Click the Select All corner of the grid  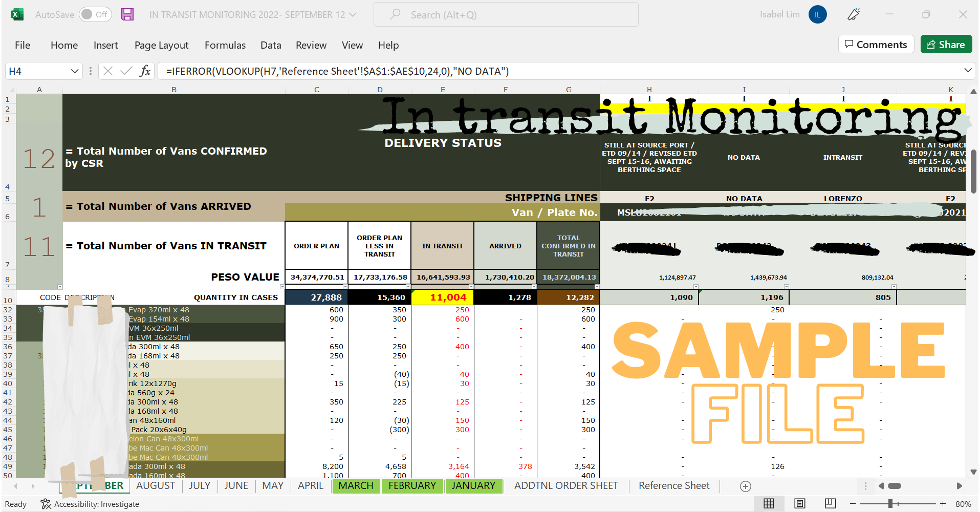[x=9, y=90]
